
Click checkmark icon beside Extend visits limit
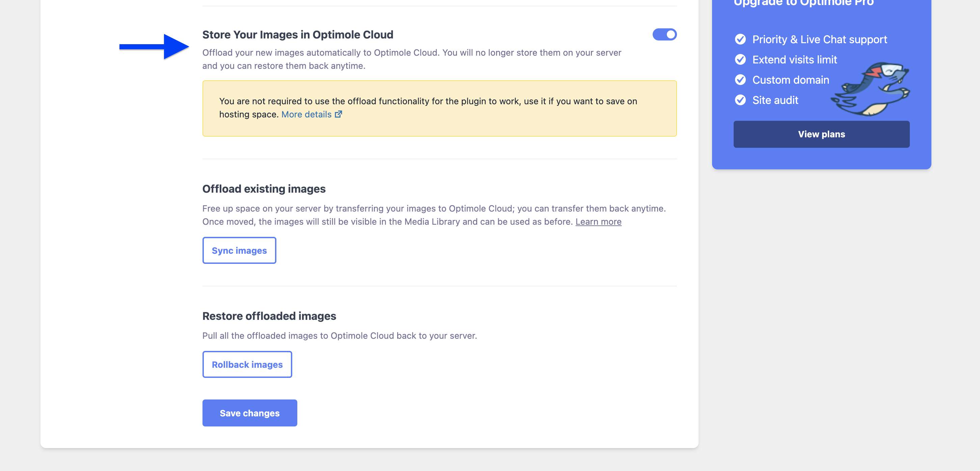tap(740, 60)
